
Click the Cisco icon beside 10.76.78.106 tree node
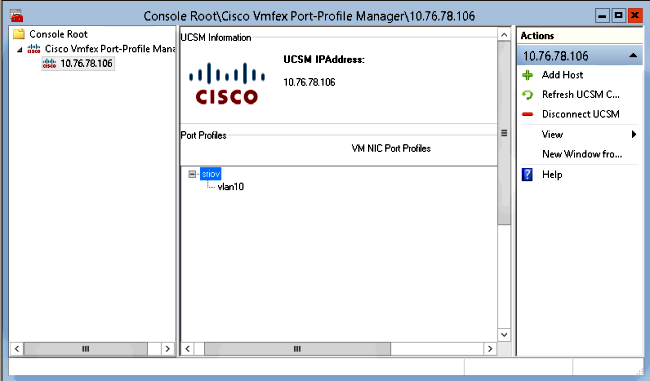tap(49, 63)
